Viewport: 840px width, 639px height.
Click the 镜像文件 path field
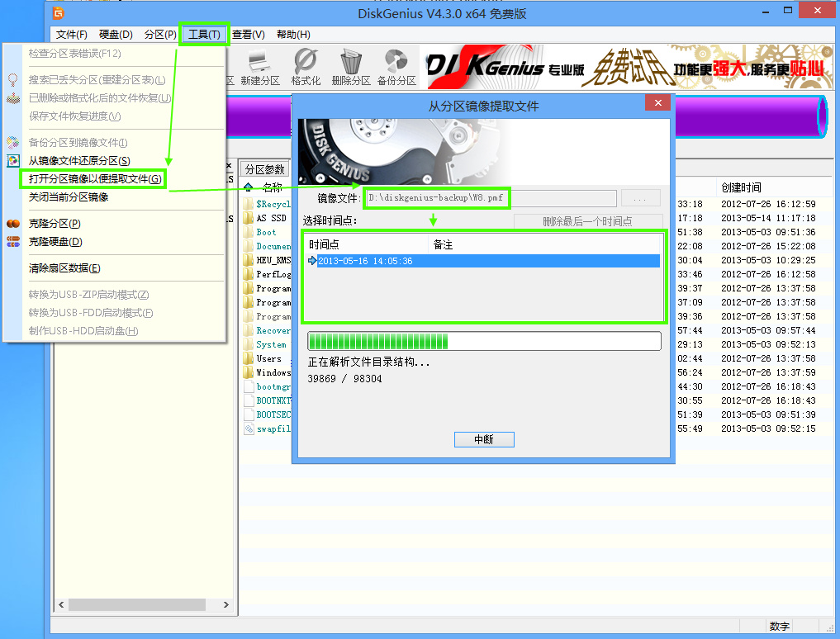pos(491,198)
